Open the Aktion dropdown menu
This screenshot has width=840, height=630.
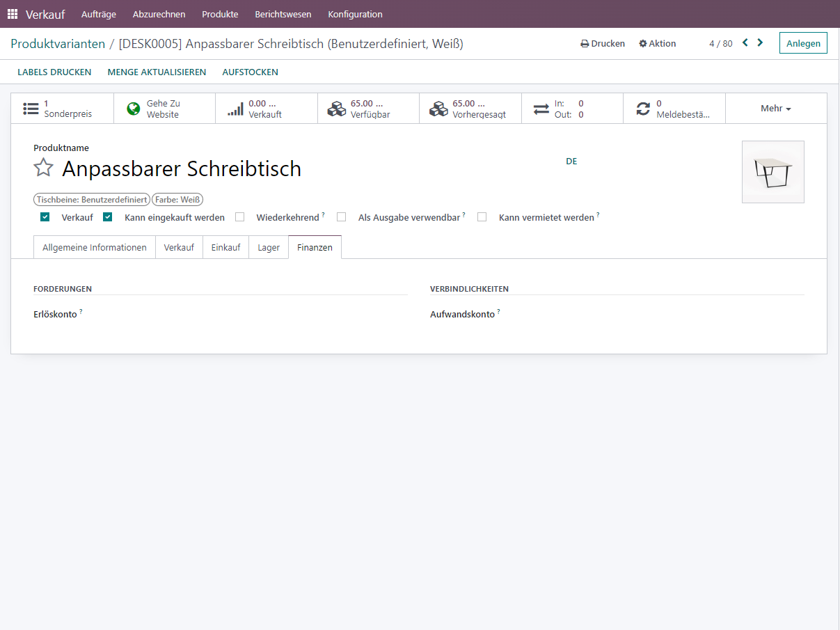(x=658, y=43)
